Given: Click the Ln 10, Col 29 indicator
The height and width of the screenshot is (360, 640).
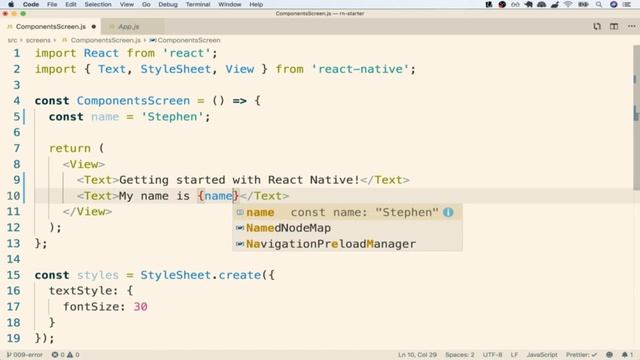Looking at the screenshot, I should (417, 355).
